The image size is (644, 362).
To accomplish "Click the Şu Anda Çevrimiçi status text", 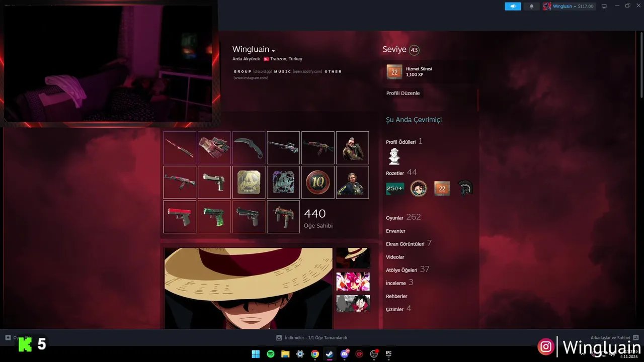I will [414, 120].
